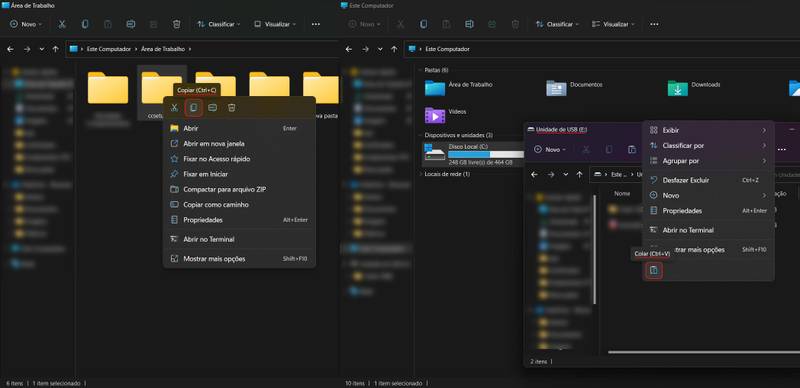
Task: Choose Abrir no Terminal in folder context menu
Action: [239, 239]
